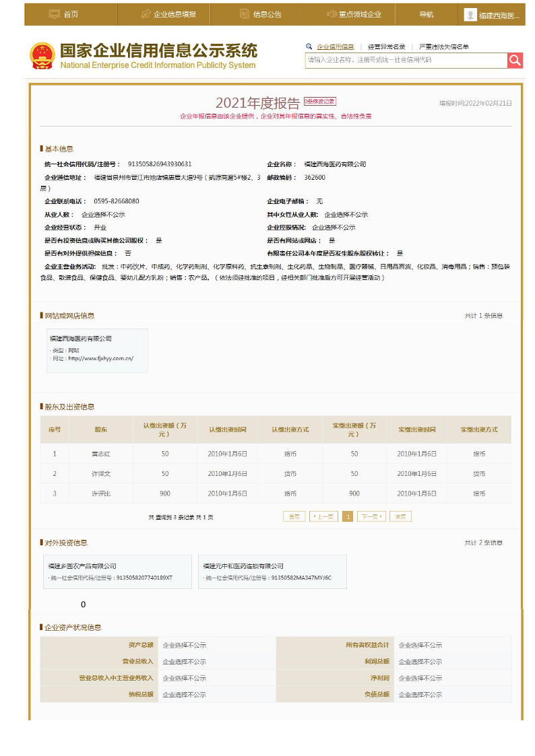Click the 序号 column header
This screenshot has width=535, height=756.
point(55,429)
